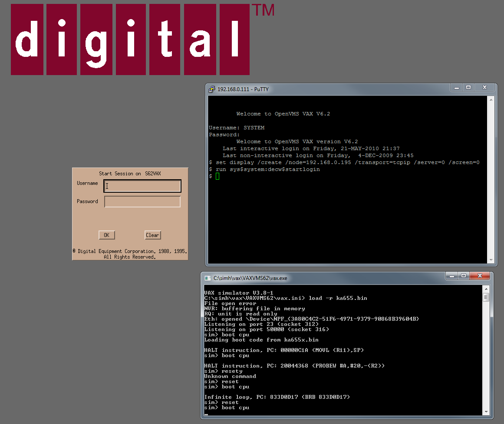Click 'Listening on port 23 (socket 312)'
This screenshot has height=424, width=504.
pos(261,324)
